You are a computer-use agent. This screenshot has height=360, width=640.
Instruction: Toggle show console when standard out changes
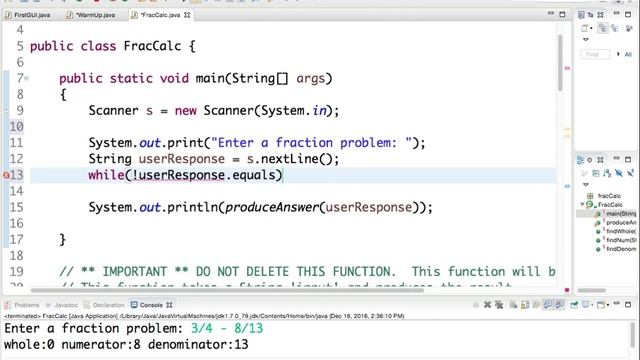[x=547, y=305]
